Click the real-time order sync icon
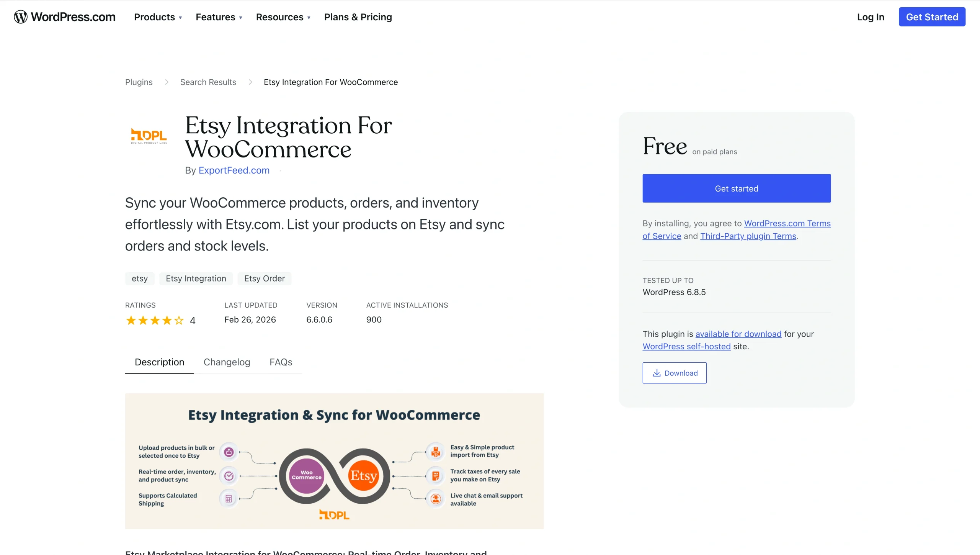Screen dimensions: 980x555 229,476
